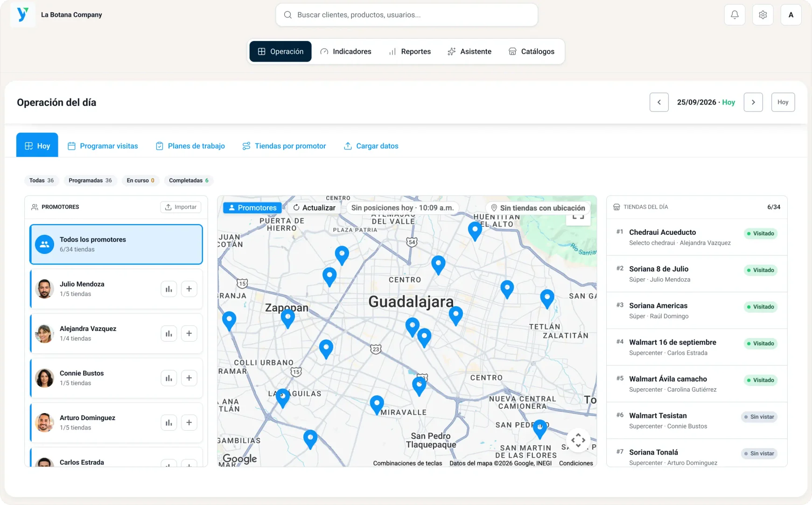Click the 25/09/2026 date label
This screenshot has width=812, height=505.
[697, 102]
